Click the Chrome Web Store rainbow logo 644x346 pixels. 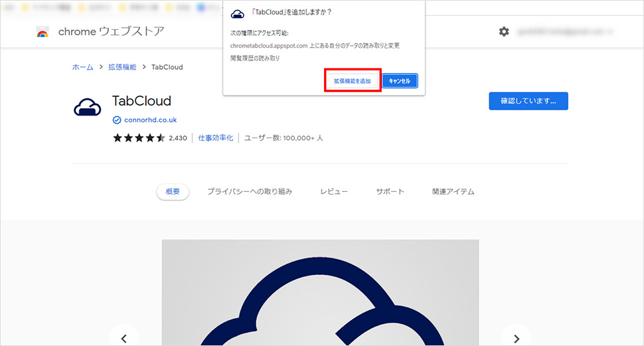pyautogui.click(x=42, y=32)
